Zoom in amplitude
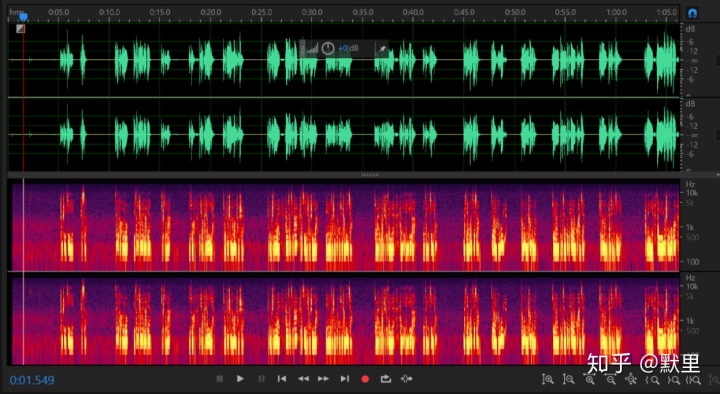Viewport: 720px width, 394px height. tap(547, 379)
